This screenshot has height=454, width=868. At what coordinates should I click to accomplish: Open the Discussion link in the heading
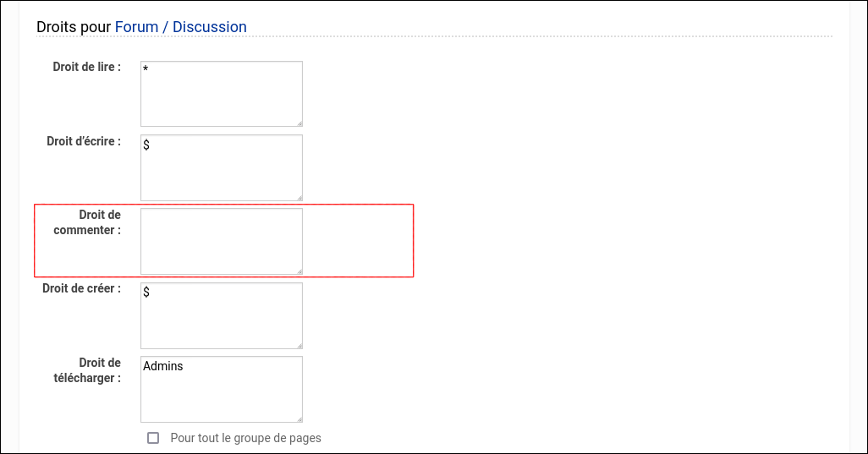tap(210, 27)
